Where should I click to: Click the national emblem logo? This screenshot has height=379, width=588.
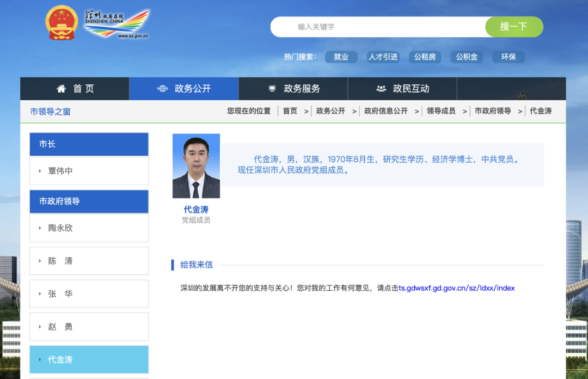coord(61,22)
